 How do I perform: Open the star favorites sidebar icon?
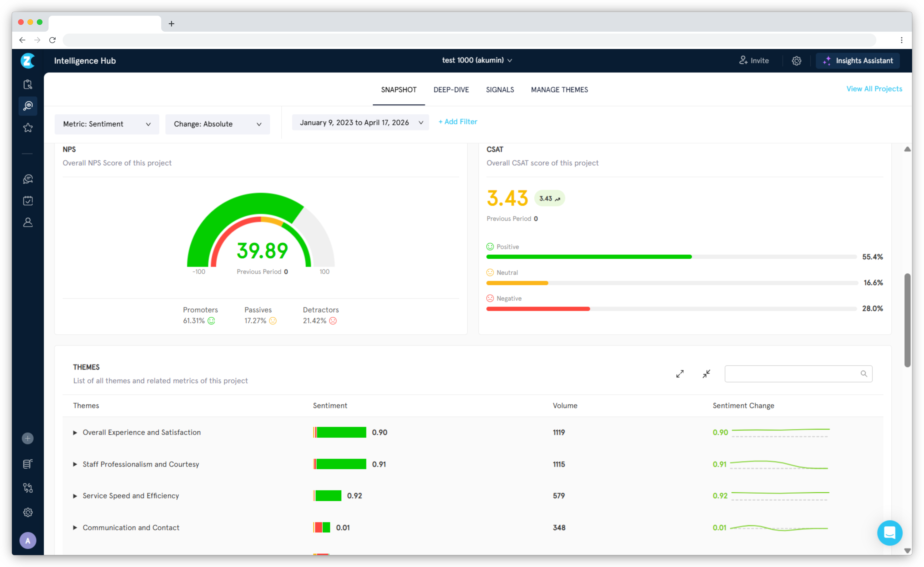point(28,128)
